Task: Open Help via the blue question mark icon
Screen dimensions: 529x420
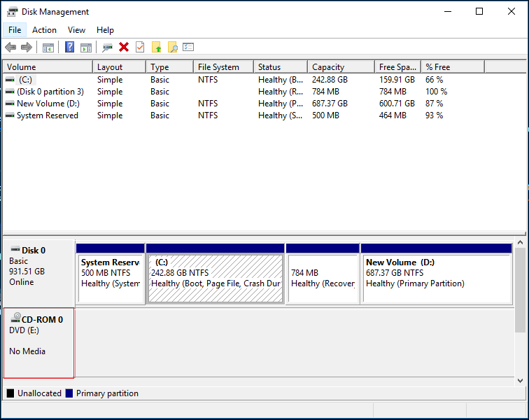Action: click(x=69, y=48)
